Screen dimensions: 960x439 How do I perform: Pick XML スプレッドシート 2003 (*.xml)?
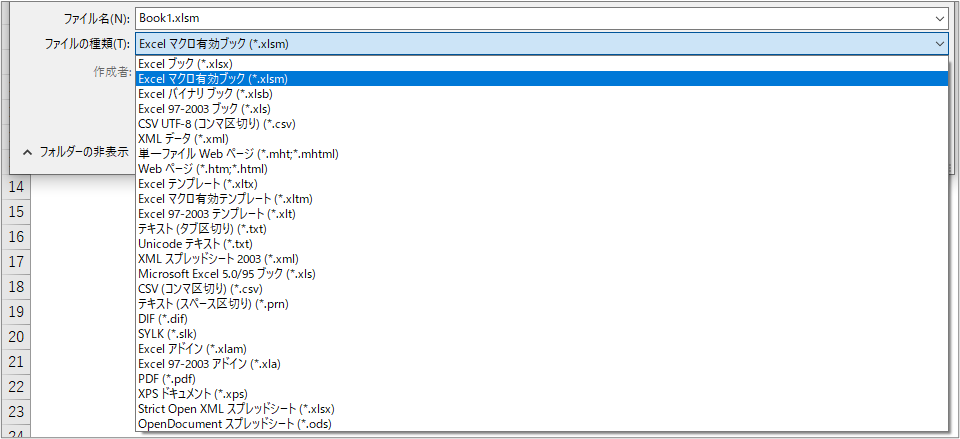point(542,258)
